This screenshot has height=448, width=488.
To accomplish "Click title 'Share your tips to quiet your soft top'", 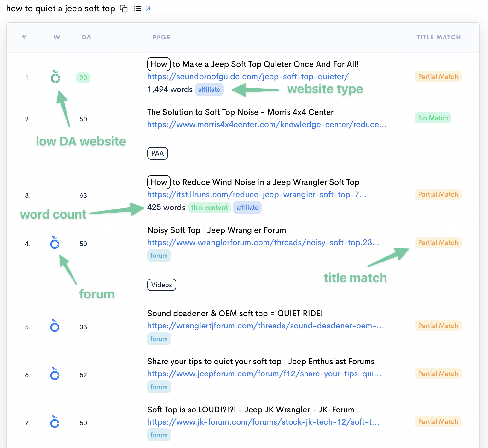I will pos(261,361).
